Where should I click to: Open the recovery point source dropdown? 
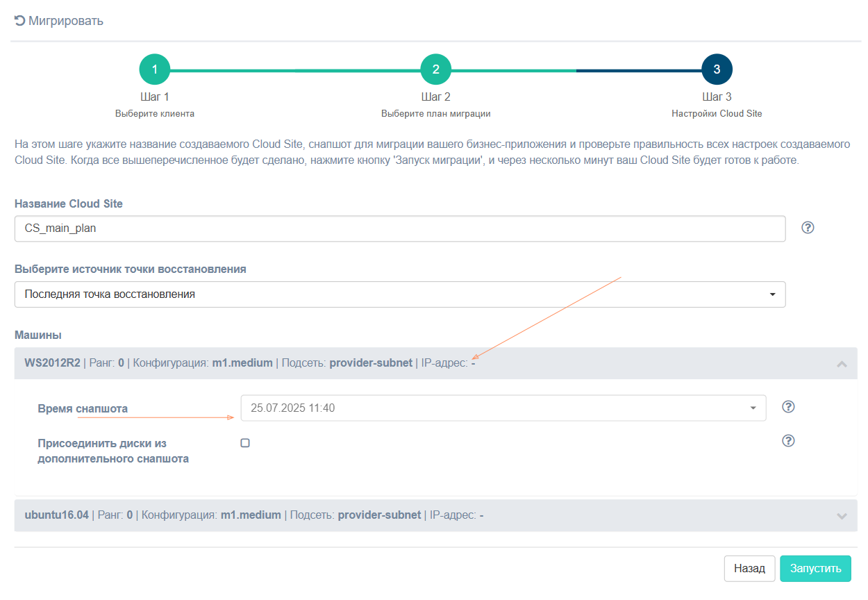pyautogui.click(x=399, y=294)
